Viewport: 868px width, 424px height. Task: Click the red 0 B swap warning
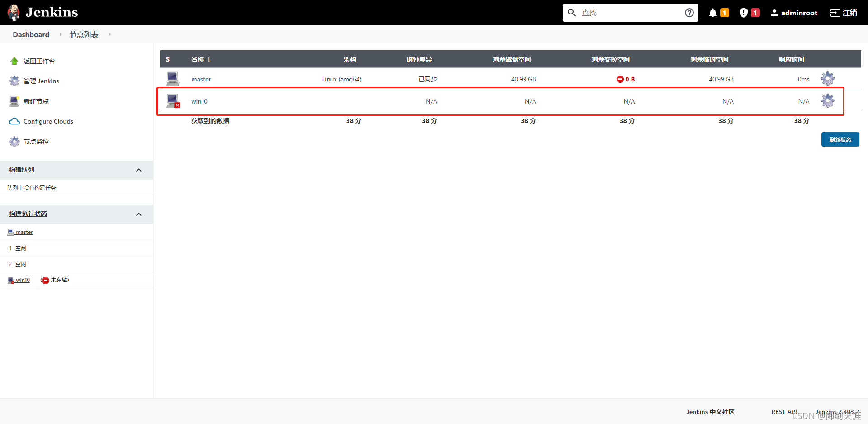[626, 79]
